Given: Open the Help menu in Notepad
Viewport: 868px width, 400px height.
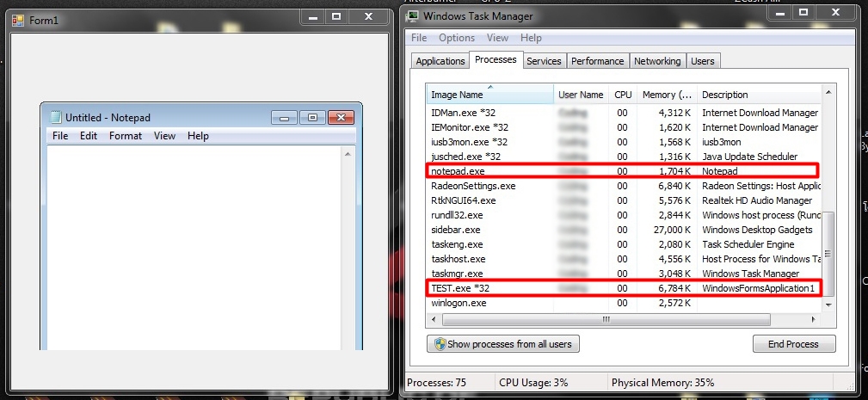Looking at the screenshot, I should (198, 136).
